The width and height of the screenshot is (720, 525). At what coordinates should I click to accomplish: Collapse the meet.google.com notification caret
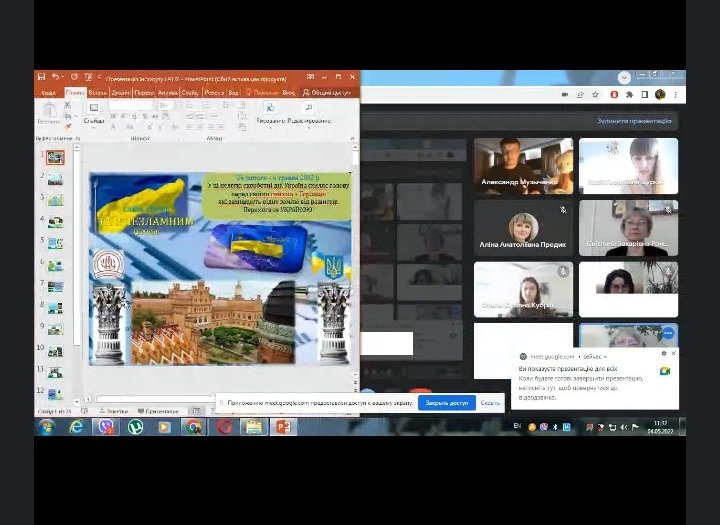(x=605, y=356)
